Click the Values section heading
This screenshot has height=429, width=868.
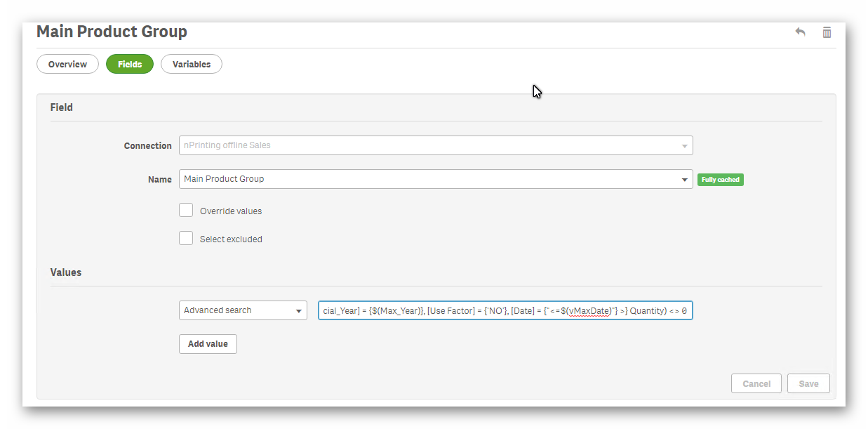tap(66, 272)
